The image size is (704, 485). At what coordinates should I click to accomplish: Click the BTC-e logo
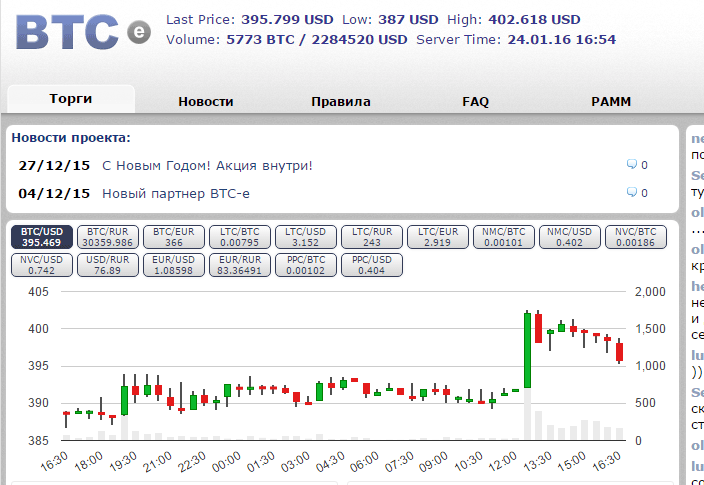[x=83, y=32]
